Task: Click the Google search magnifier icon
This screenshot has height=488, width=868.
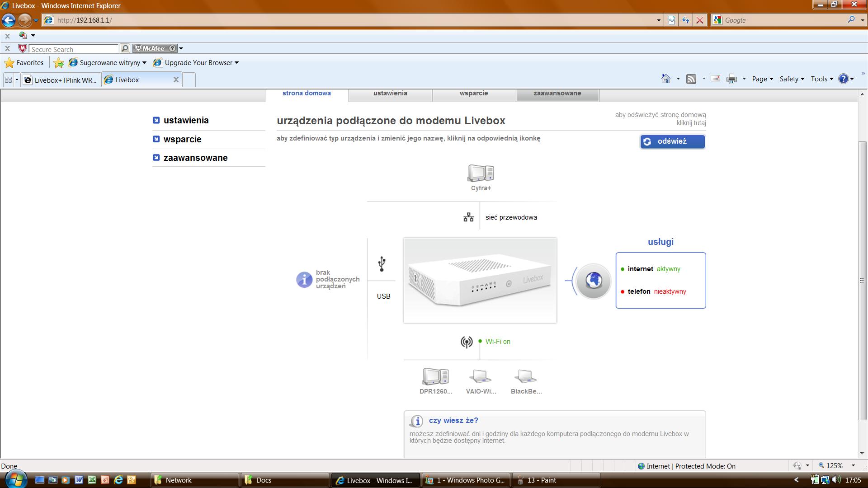Action: [x=851, y=20]
